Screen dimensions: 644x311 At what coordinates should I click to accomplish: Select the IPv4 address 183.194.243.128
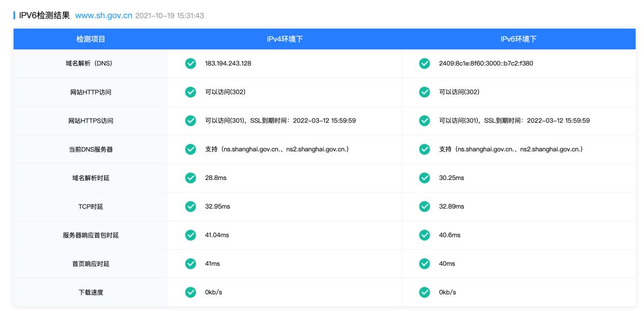click(228, 64)
